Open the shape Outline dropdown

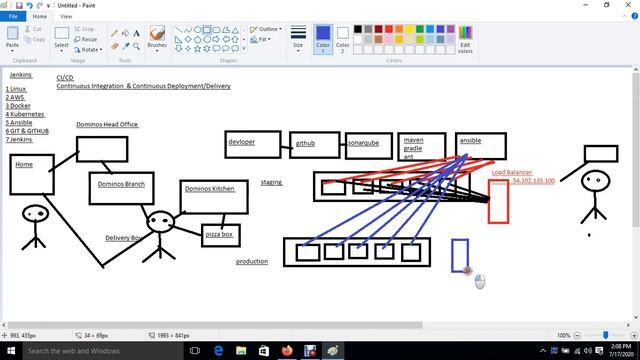click(x=266, y=29)
